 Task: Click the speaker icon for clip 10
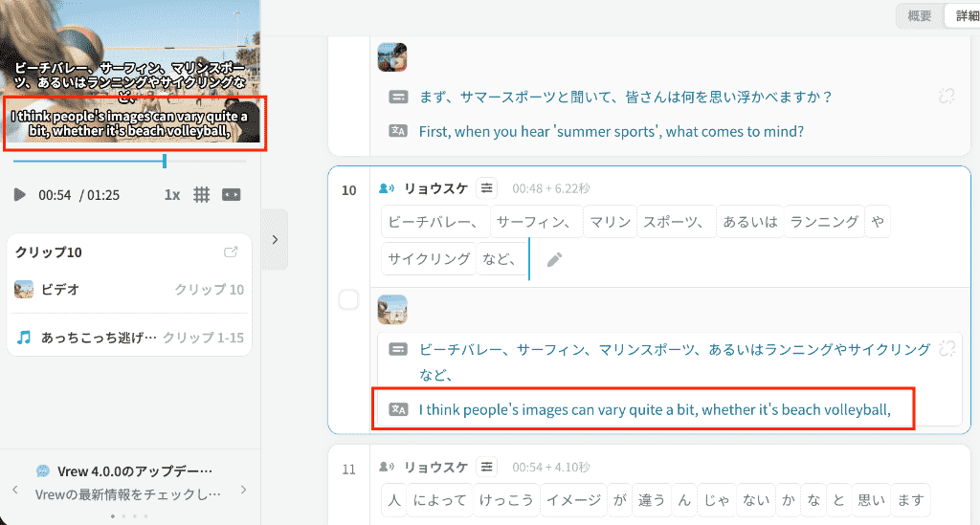tap(387, 187)
